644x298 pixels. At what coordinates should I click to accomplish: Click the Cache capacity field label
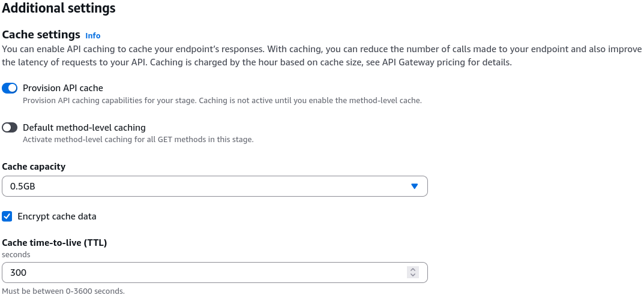pos(34,167)
